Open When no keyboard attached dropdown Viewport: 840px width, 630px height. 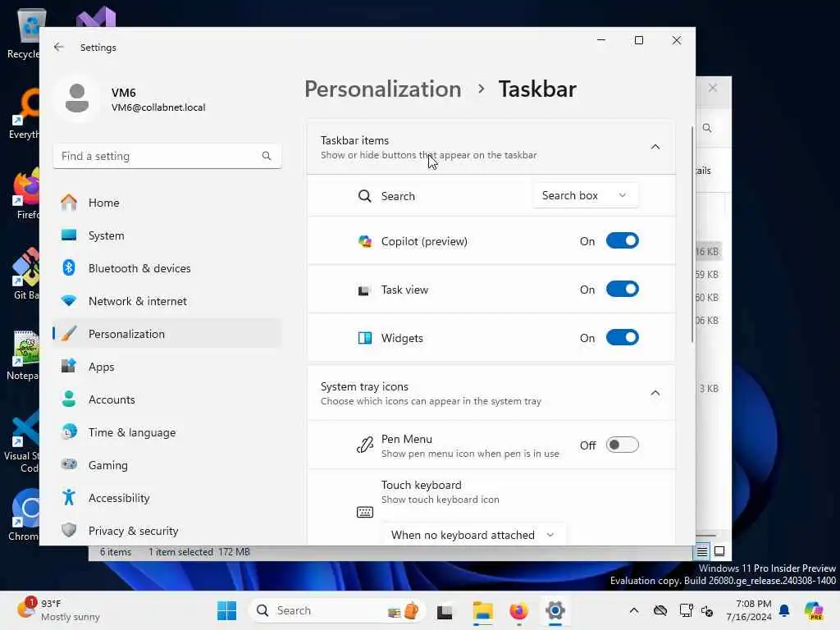point(473,535)
